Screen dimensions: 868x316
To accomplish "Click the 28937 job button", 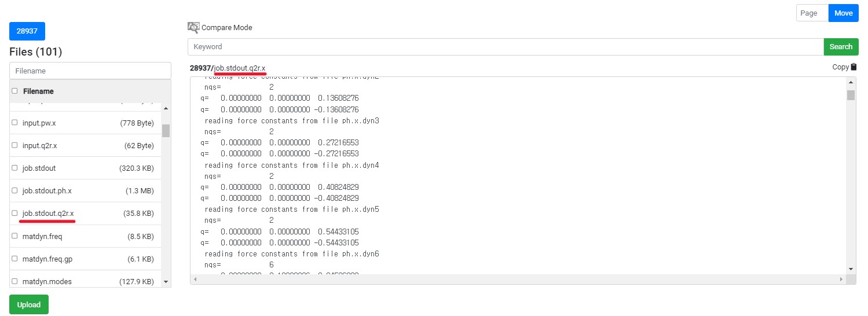I will click(x=27, y=31).
